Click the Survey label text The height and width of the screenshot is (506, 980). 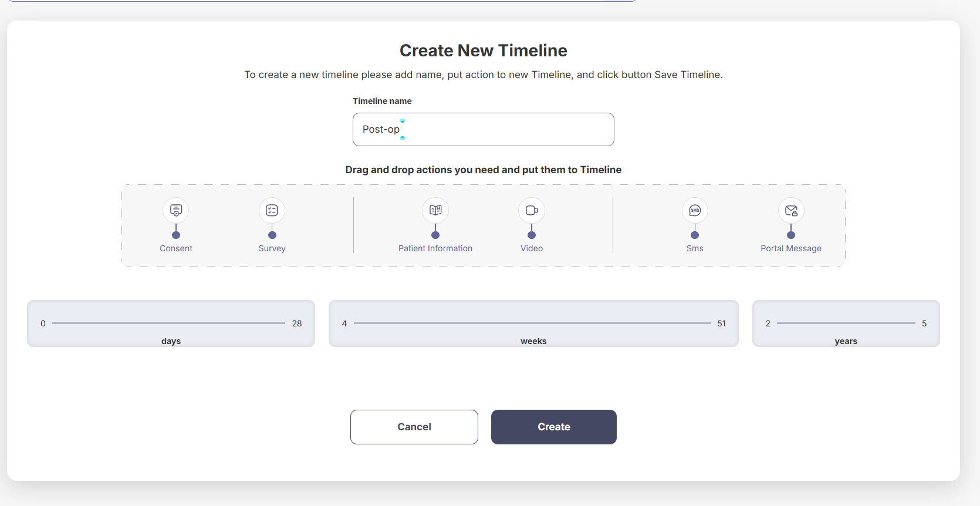coord(272,248)
